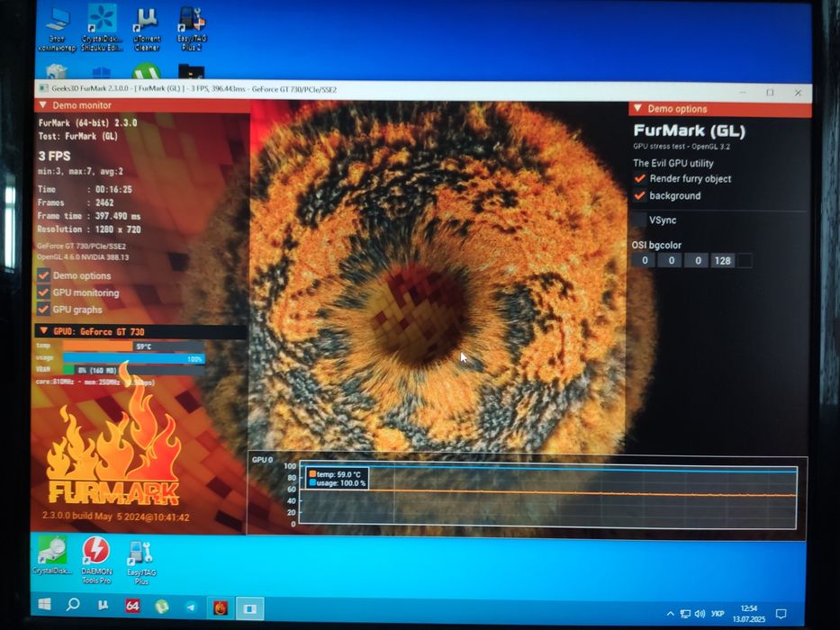840x630 pixels.
Task: Click the OSI bgcolor field showing 128
Action: [723, 261]
